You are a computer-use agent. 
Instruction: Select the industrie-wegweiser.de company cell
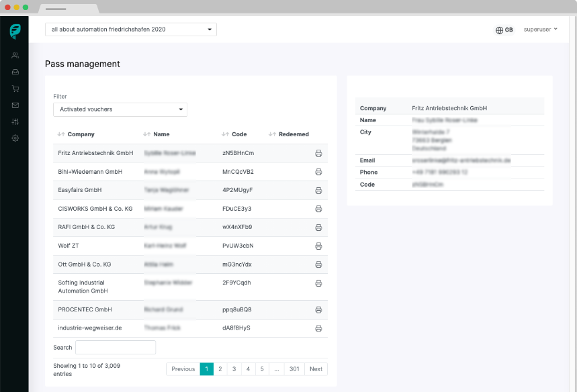[90, 328]
